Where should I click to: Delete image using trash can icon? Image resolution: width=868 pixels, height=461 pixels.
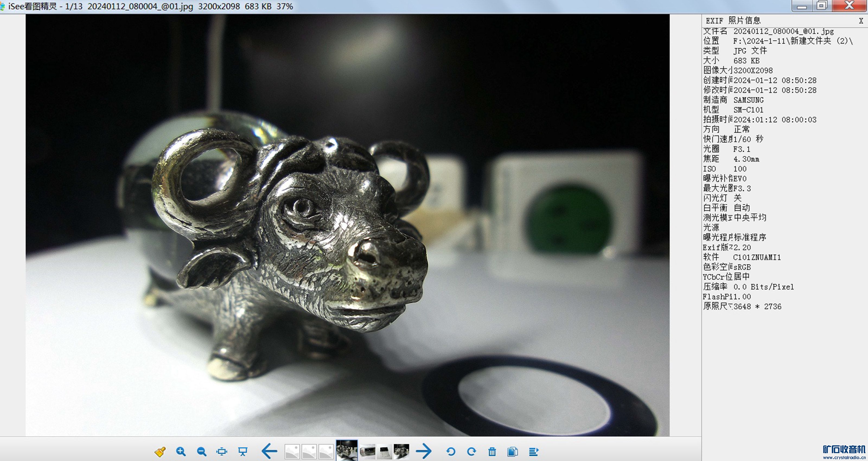tap(492, 451)
